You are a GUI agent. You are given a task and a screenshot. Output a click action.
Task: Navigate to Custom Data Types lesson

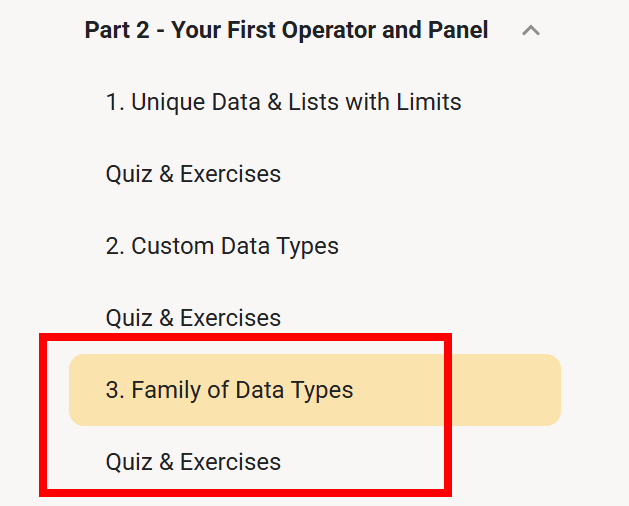[222, 246]
